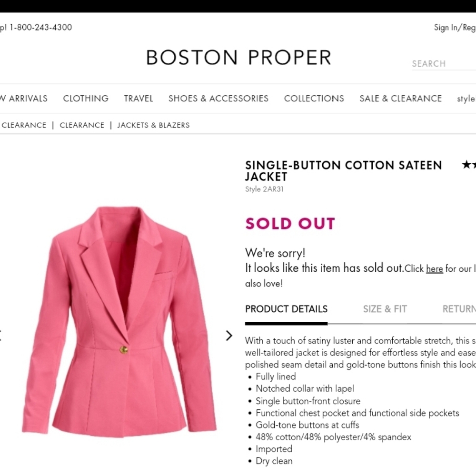The width and height of the screenshot is (476, 476).
Task: Click the next image arrow on product carousel
Action: click(229, 336)
